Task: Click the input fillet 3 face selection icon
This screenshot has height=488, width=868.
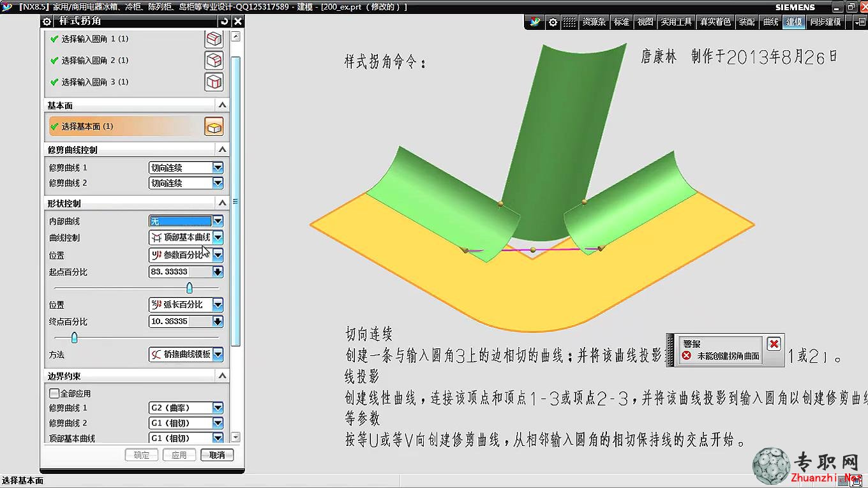Action: 214,82
